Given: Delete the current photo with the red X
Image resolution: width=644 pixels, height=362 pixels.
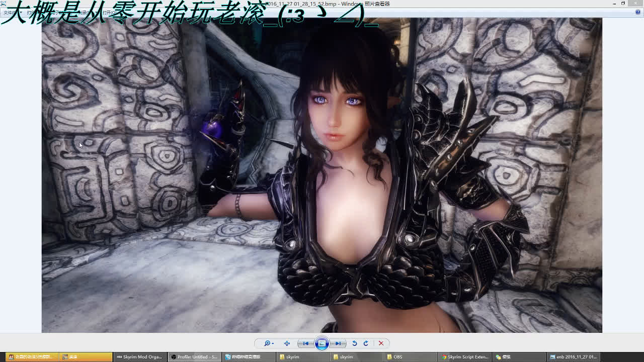Looking at the screenshot, I should coord(381,343).
